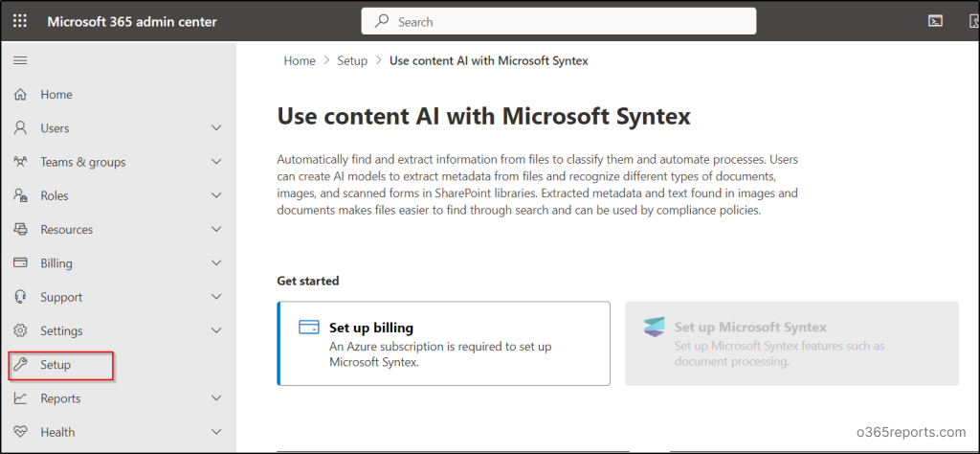Click the Syntex logo on the disabled card
This screenshot has height=454, width=980.
[x=655, y=328]
